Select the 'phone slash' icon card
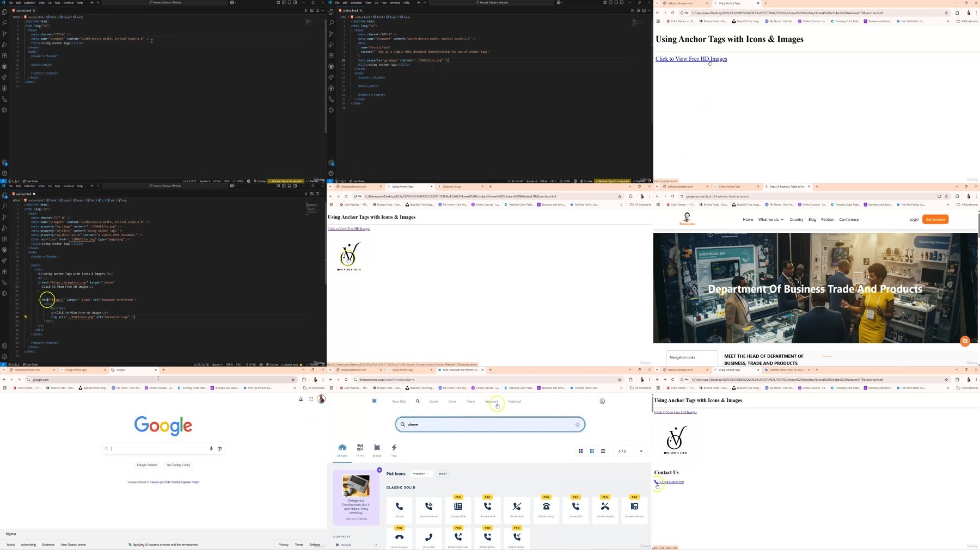This screenshot has height=550, width=980. (517, 510)
